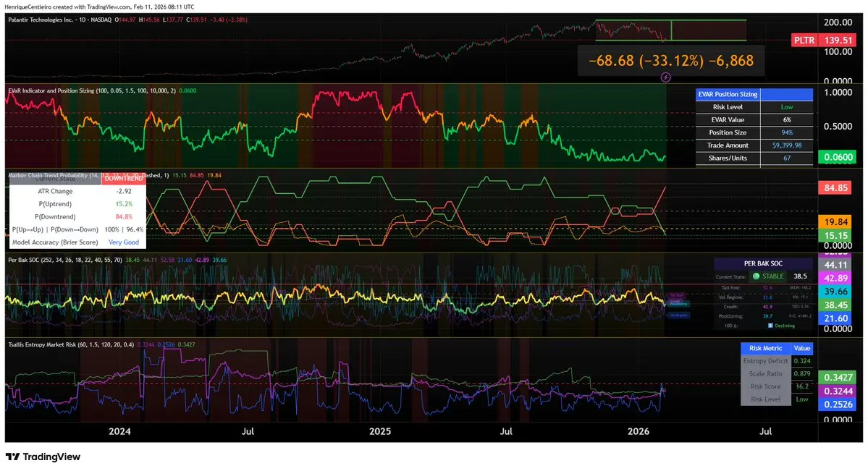The width and height of the screenshot is (868, 471).
Task: Click the Shares/Units 67 value
Action: pyautogui.click(x=787, y=158)
